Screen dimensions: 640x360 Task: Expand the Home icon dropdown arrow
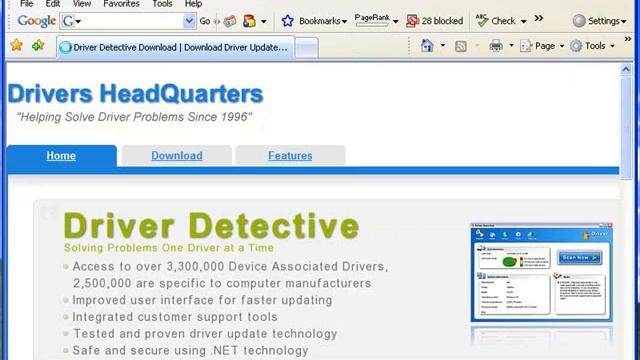pyautogui.click(x=443, y=45)
